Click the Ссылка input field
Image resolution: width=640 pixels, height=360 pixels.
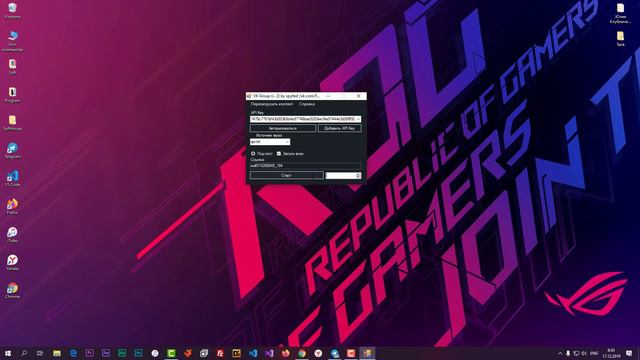(305, 166)
